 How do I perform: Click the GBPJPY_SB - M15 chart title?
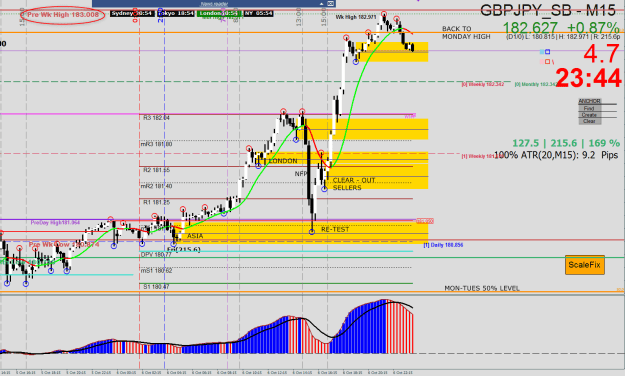(548, 10)
